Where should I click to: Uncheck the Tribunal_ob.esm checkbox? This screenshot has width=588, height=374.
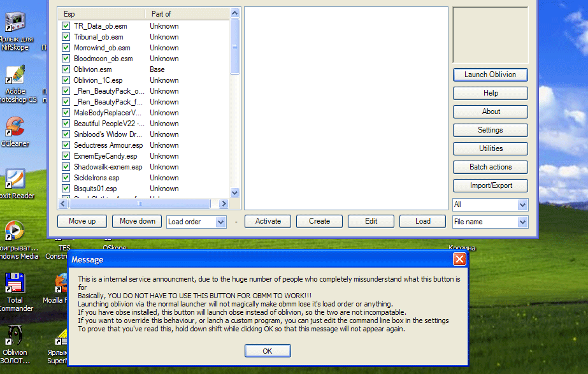pos(66,37)
